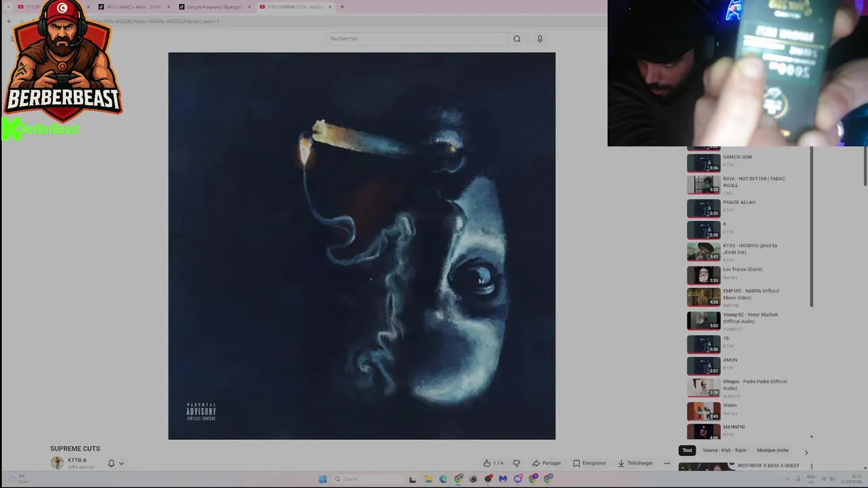
Task: Play BAYA - NOT BETTER | TABAC ROULE
Action: pyautogui.click(x=746, y=184)
